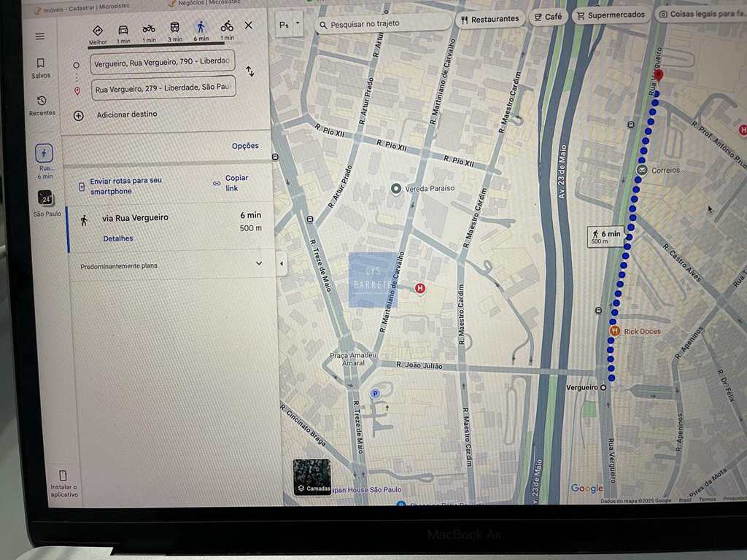This screenshot has width=747, height=560.
Task: Open the Rua... 6 min walking shortcut
Action: [44, 161]
